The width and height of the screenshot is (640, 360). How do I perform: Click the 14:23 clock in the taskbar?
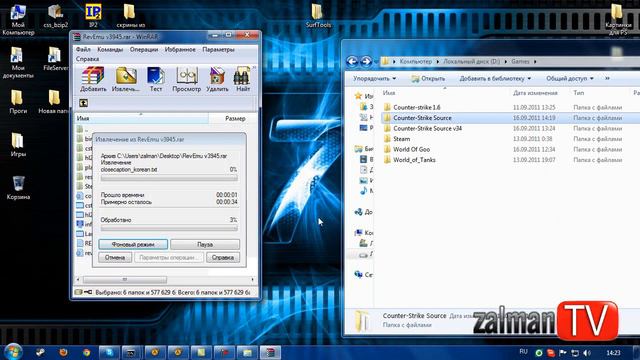pyautogui.click(x=613, y=353)
